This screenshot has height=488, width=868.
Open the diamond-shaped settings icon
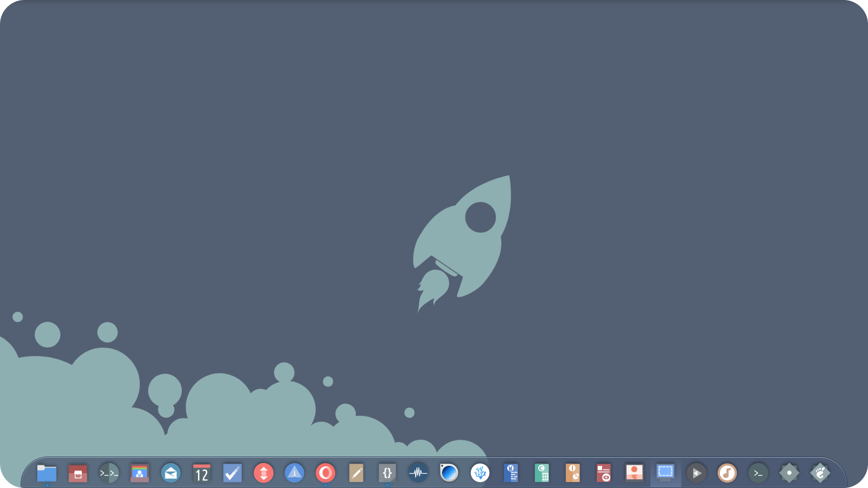(x=789, y=473)
